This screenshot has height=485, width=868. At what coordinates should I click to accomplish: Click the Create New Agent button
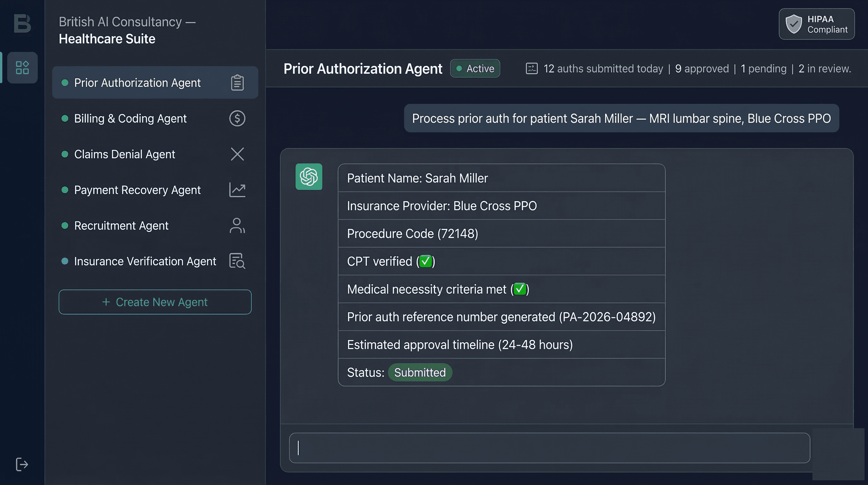tap(155, 302)
